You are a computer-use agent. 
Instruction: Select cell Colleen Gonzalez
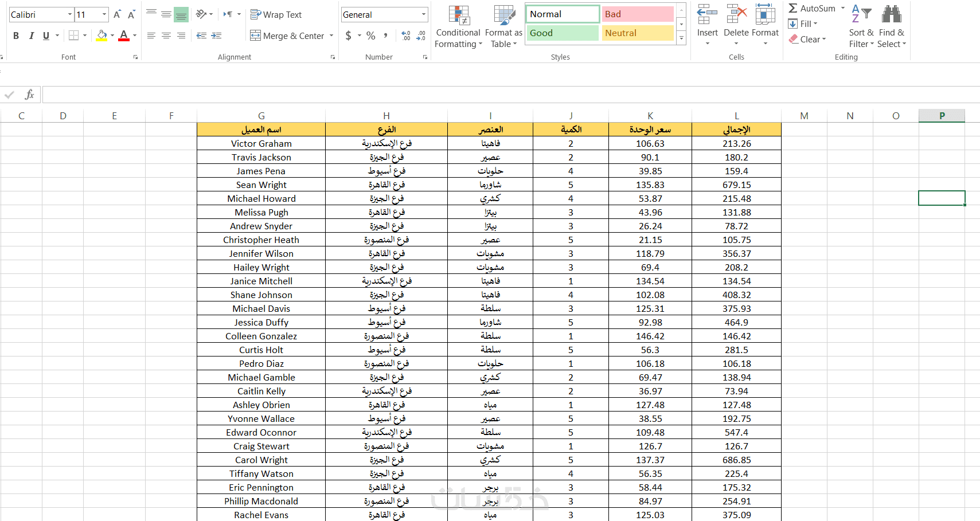click(x=261, y=336)
